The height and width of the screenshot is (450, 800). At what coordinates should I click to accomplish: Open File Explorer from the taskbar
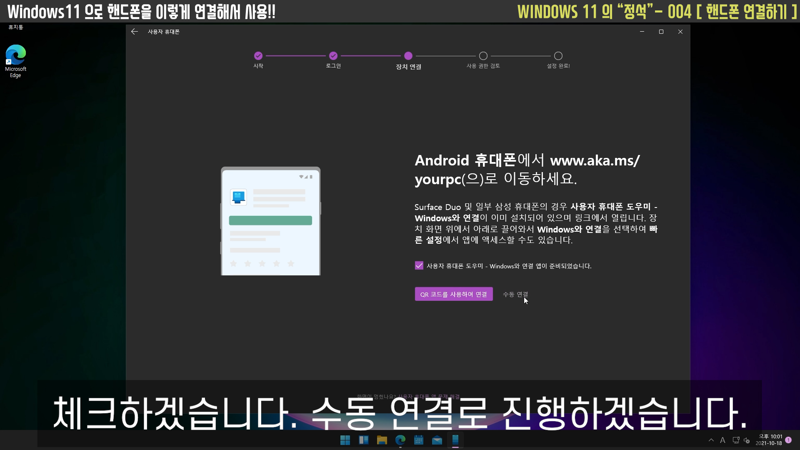tap(382, 440)
